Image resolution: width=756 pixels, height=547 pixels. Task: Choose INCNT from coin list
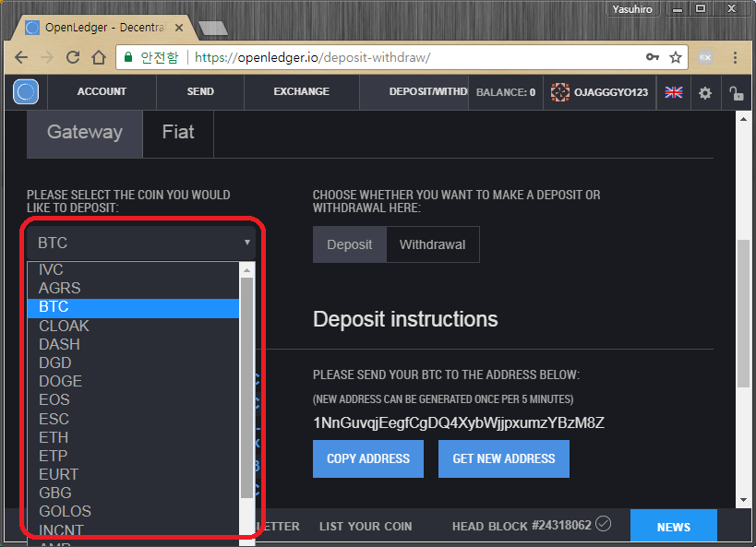134,530
